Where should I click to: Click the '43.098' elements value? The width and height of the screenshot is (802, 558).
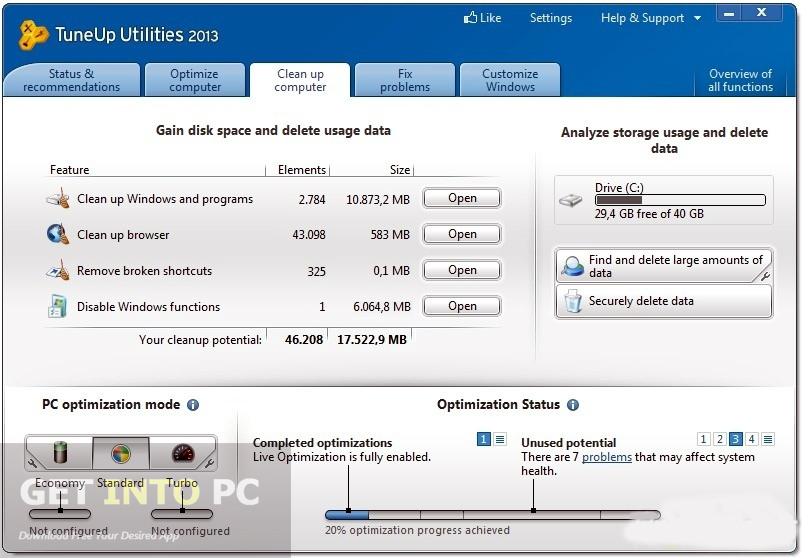[x=309, y=235]
